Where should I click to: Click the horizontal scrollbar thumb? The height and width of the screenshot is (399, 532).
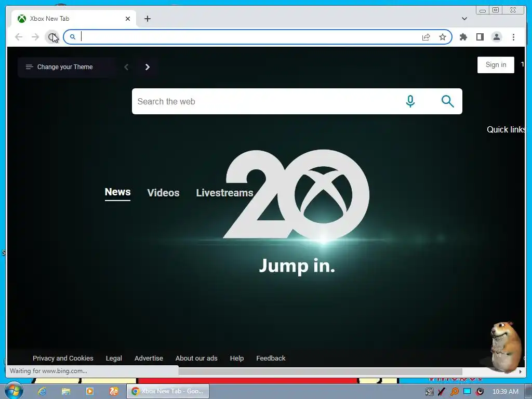click(320, 371)
